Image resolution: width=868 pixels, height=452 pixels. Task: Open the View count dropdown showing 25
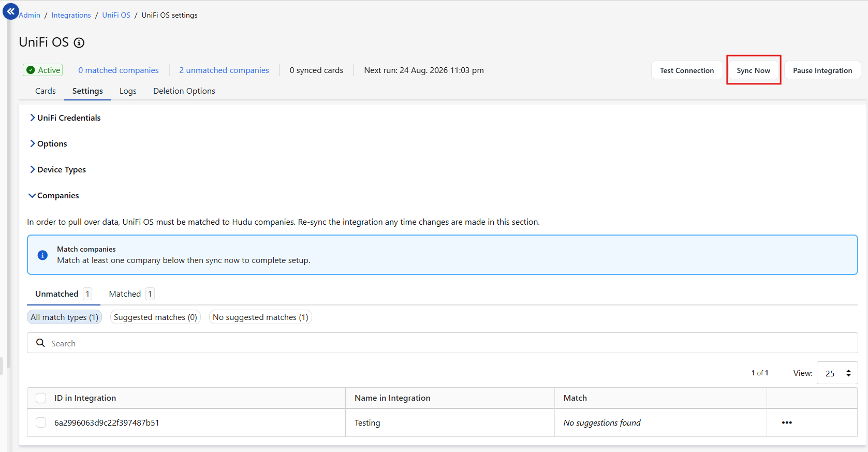(x=837, y=373)
